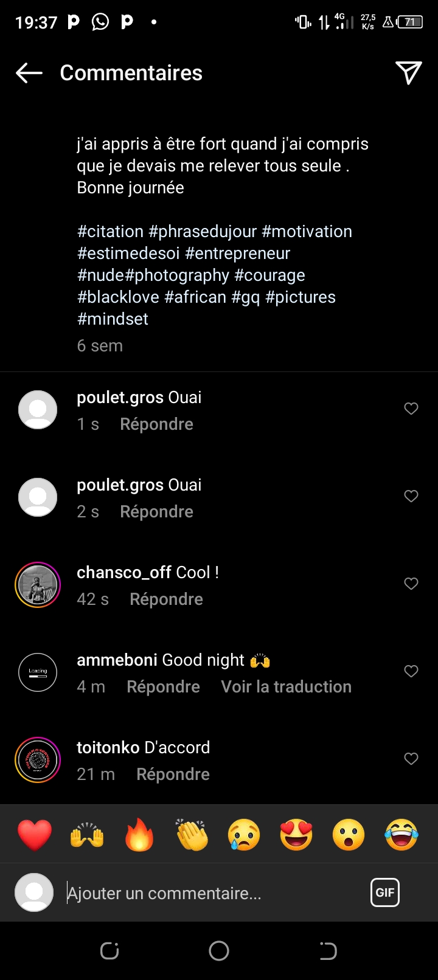
Task: Open the #entrepreneur hashtag link
Action: [237, 254]
